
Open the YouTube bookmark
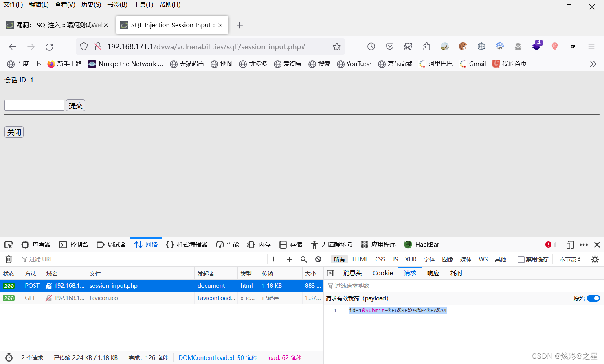[354, 64]
